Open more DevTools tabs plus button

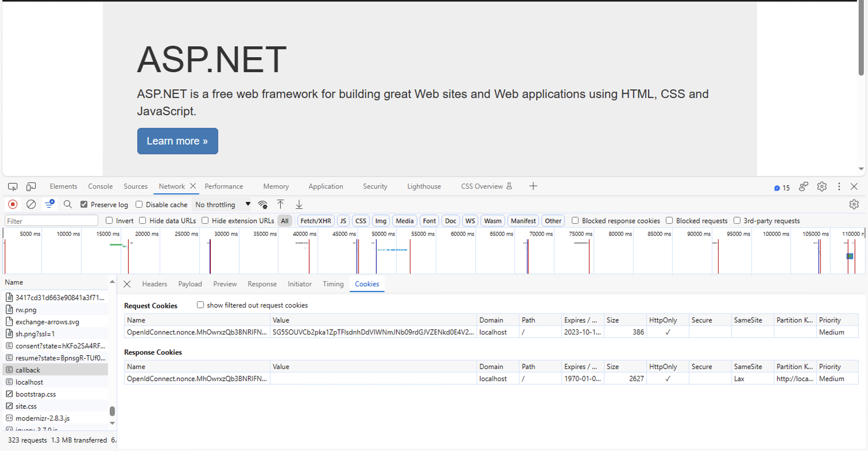(533, 186)
